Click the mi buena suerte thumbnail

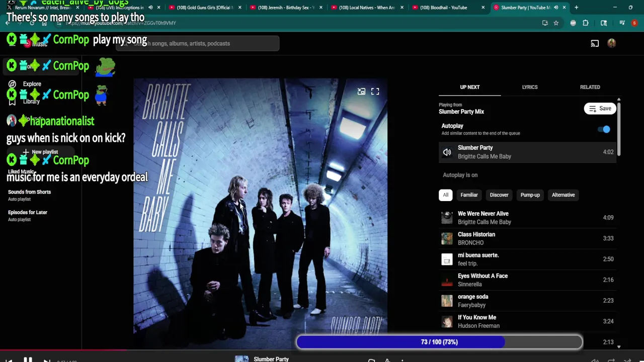point(447,259)
